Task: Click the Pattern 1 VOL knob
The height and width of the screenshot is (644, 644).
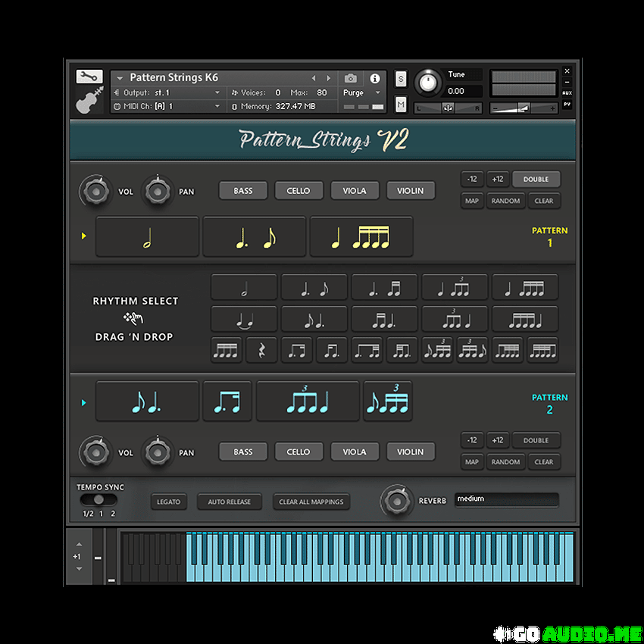Action: 96,191
